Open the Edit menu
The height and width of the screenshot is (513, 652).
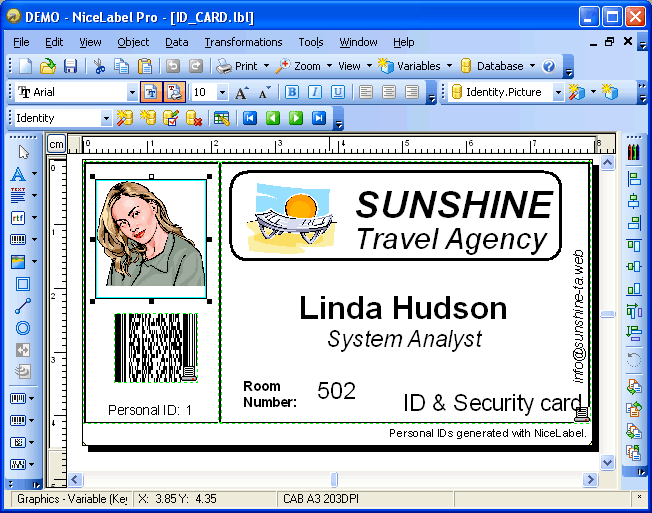point(54,42)
